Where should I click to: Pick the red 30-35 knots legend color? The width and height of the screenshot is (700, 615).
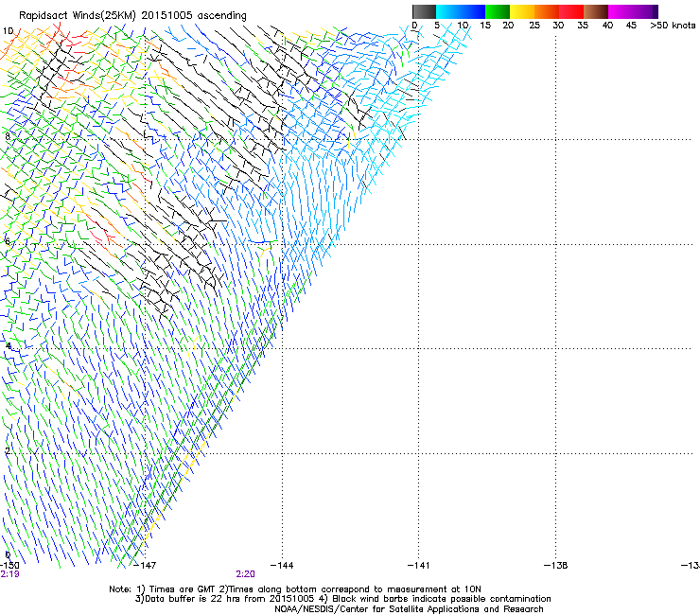click(x=571, y=11)
